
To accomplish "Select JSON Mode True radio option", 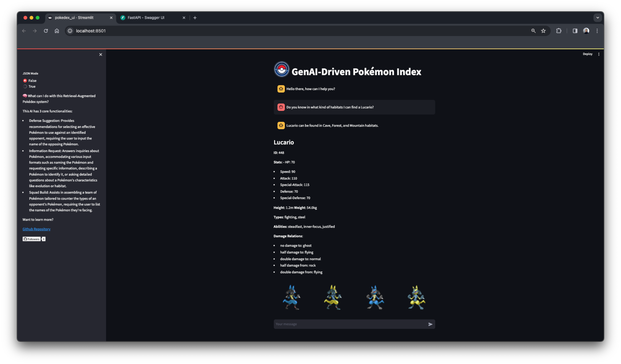I will [29, 86].
